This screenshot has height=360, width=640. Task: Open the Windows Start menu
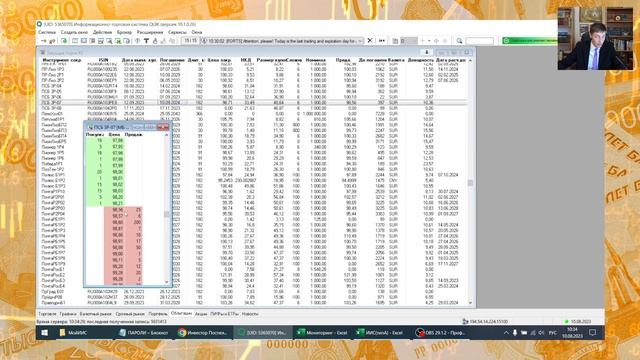[x=44, y=333]
